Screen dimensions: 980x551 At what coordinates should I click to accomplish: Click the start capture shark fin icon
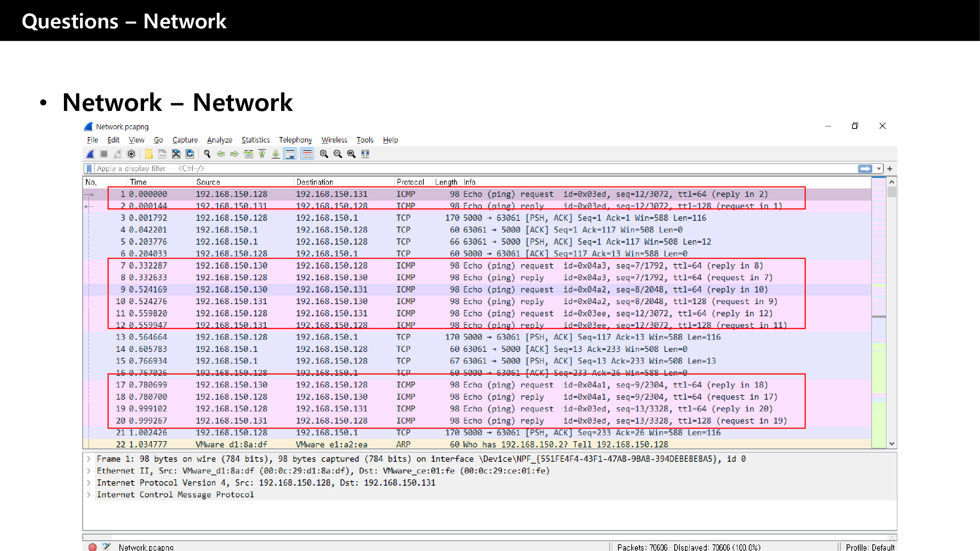click(90, 154)
